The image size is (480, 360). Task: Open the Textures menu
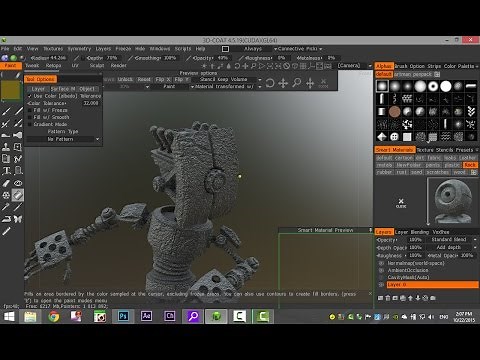pos(53,49)
